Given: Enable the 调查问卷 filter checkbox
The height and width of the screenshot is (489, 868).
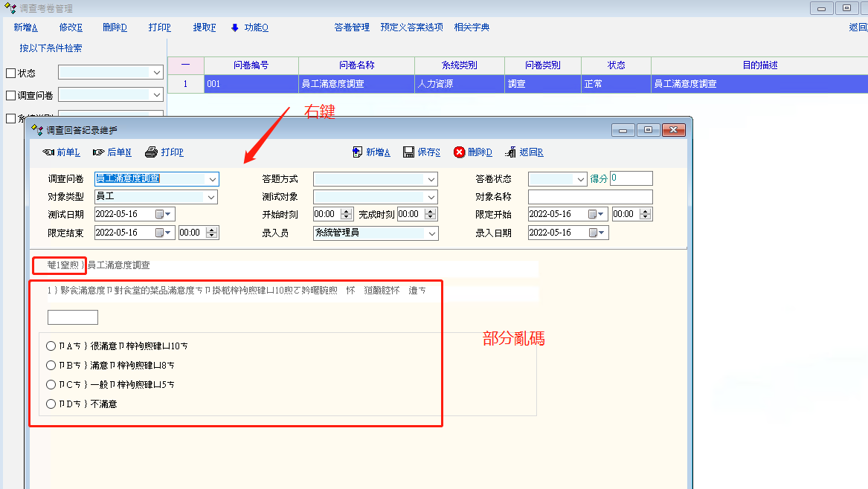Looking at the screenshot, I should pyautogui.click(x=10, y=95).
